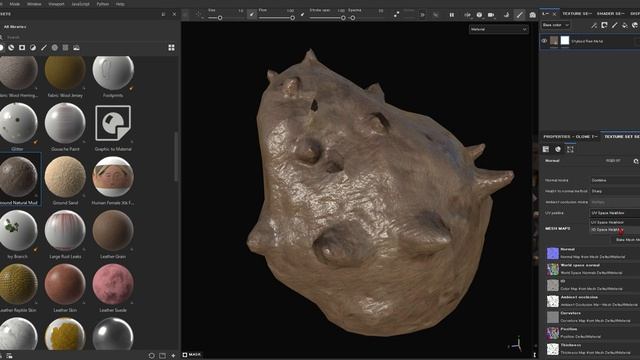Filter assets by brushes icon
The width and height of the screenshot is (640, 360).
(x=44, y=48)
